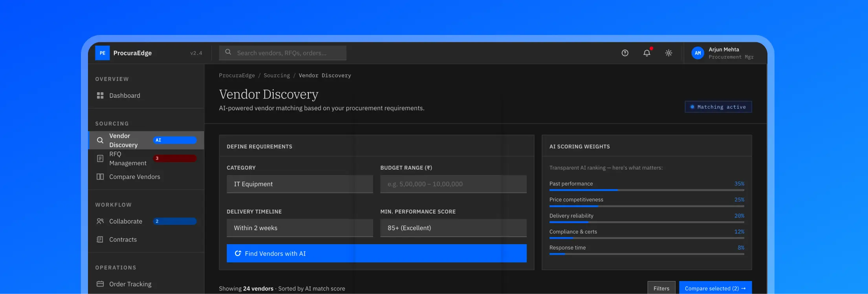
Task: Click the Collaborate people icon
Action: pyautogui.click(x=100, y=221)
